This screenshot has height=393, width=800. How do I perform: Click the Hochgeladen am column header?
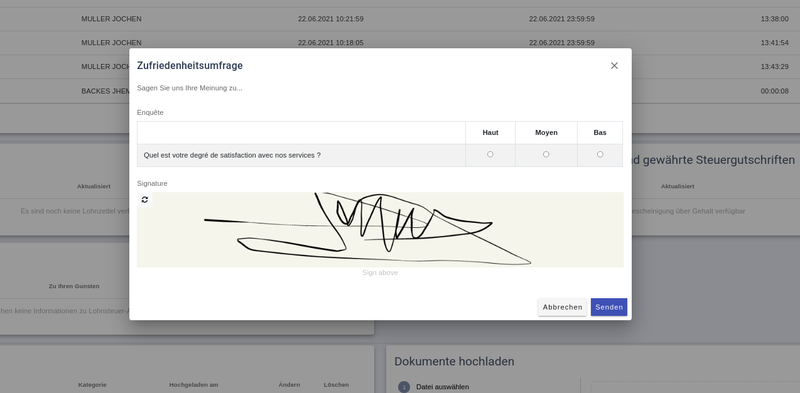(x=190, y=385)
